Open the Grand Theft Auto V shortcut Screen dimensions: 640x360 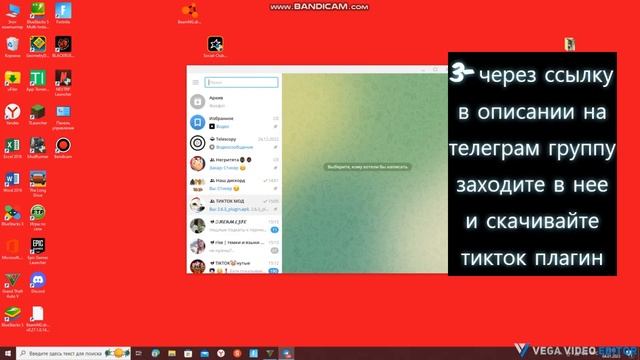pos(12,286)
